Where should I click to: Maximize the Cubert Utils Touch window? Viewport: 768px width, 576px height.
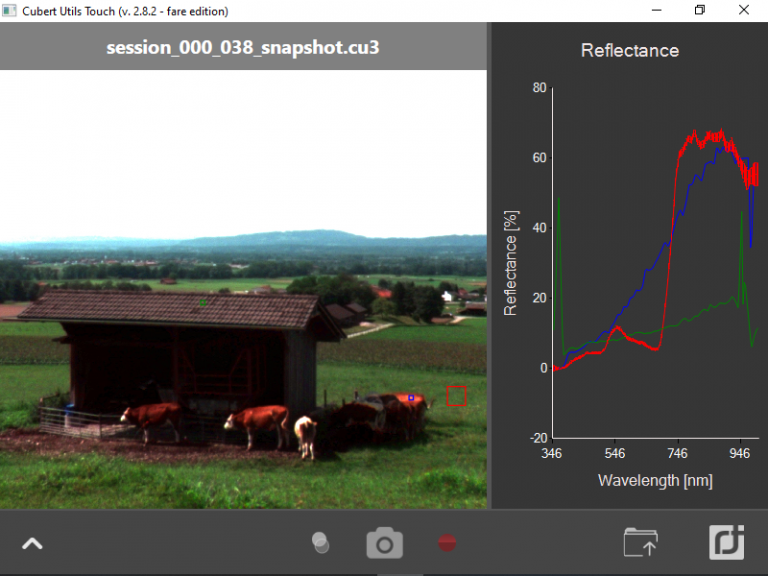[x=700, y=10]
